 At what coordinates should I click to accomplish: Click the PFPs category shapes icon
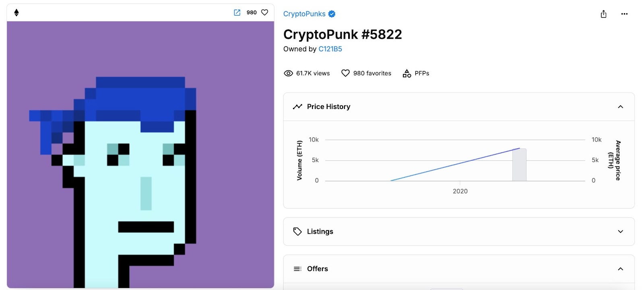[407, 73]
